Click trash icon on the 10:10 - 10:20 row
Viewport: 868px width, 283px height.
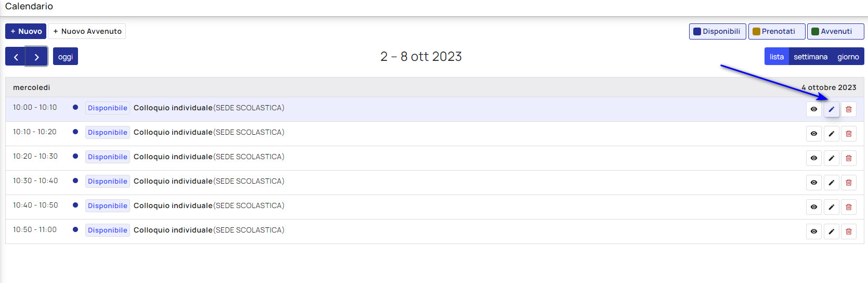(848, 134)
